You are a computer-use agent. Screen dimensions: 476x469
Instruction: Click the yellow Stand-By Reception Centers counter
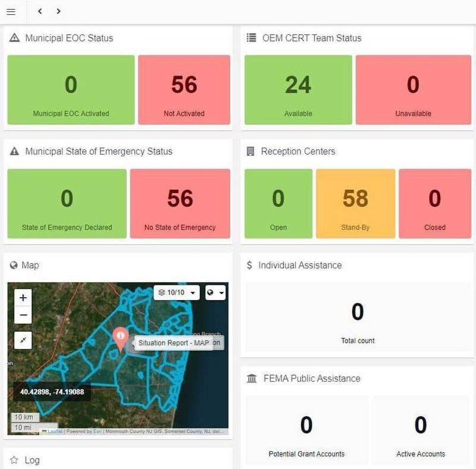[x=355, y=203]
